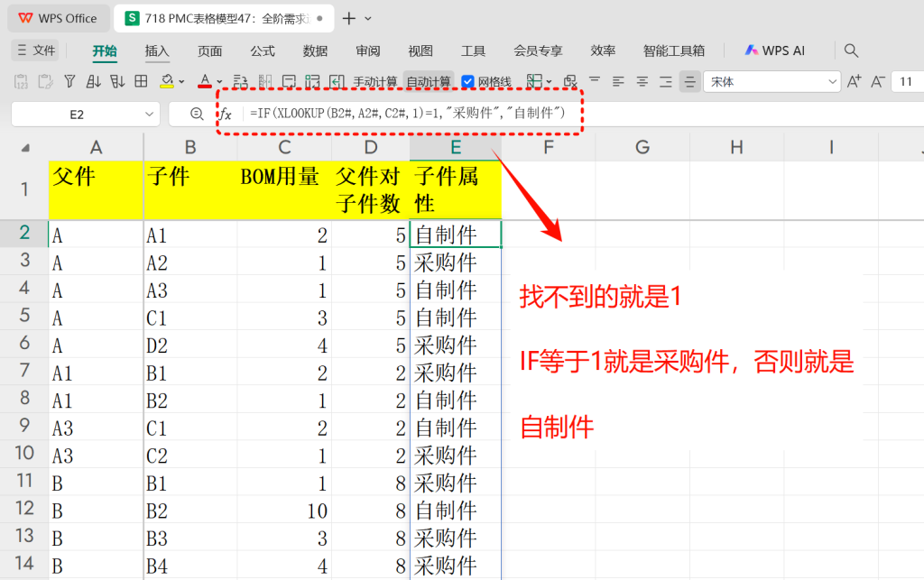924x580 pixels.
Task: Toggle the highlighted middle align icon
Action: 689,81
